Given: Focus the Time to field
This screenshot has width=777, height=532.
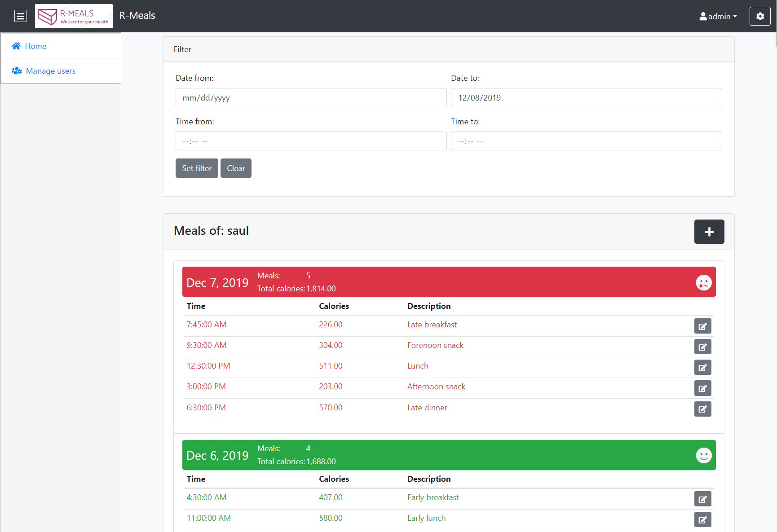Looking at the screenshot, I should point(586,141).
